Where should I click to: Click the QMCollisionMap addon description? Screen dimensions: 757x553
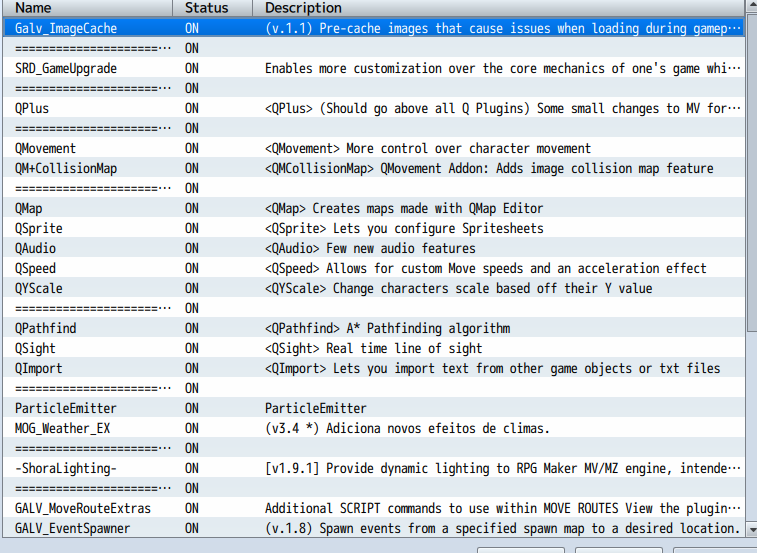tap(489, 169)
